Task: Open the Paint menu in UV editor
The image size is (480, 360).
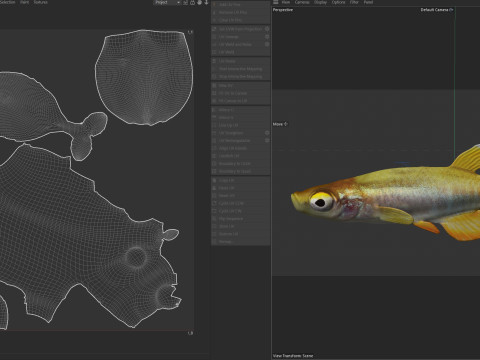Action: coord(24,2)
